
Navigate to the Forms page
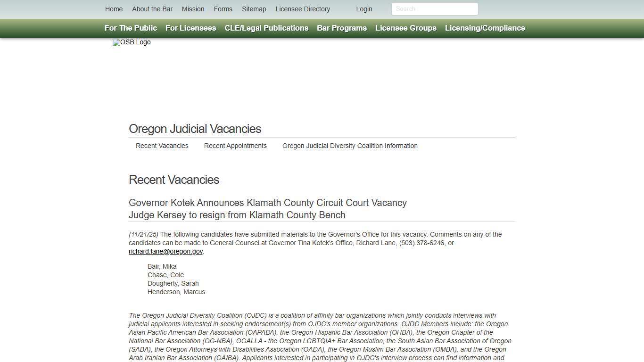[223, 9]
